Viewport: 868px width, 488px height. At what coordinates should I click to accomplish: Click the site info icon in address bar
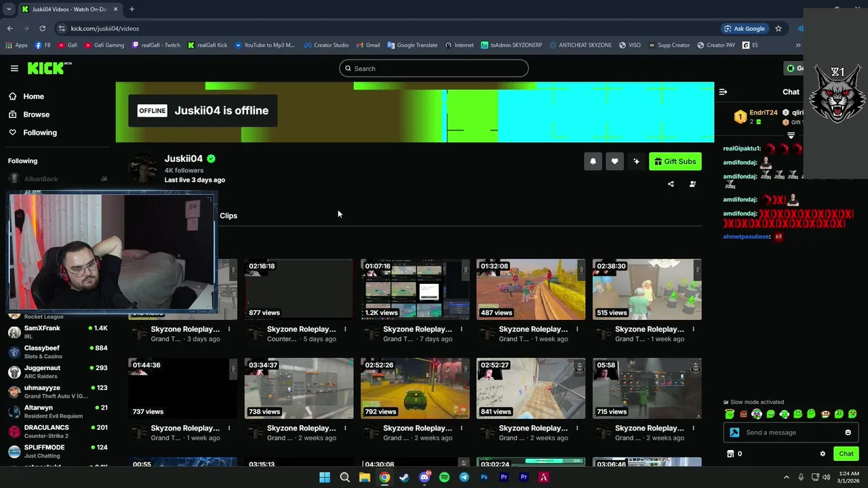pyautogui.click(x=62, y=28)
